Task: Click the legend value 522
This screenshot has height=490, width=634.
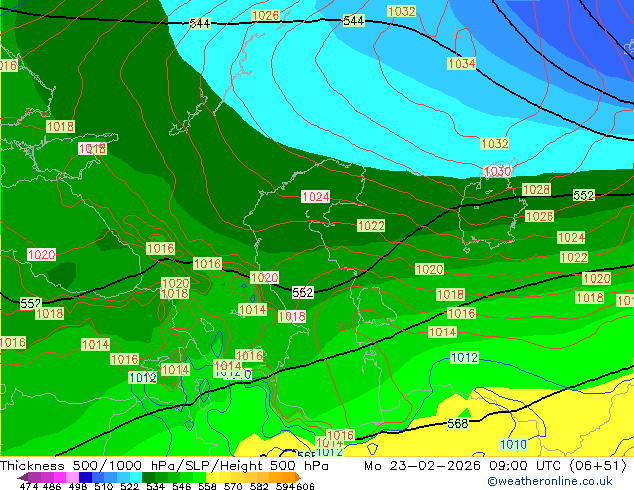Action: [129, 486]
